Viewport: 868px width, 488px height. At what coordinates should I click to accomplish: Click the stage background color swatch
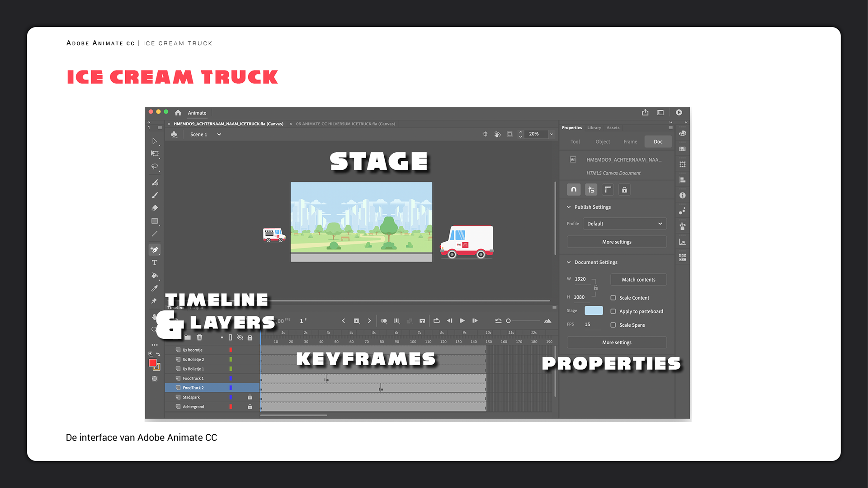point(594,311)
